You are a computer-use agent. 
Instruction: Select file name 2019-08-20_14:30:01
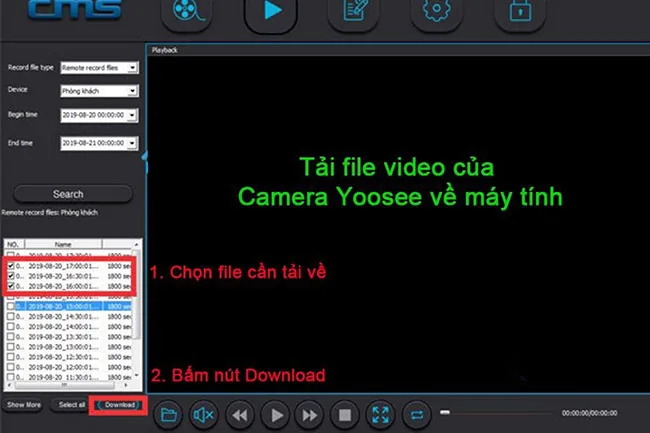[x=63, y=317]
